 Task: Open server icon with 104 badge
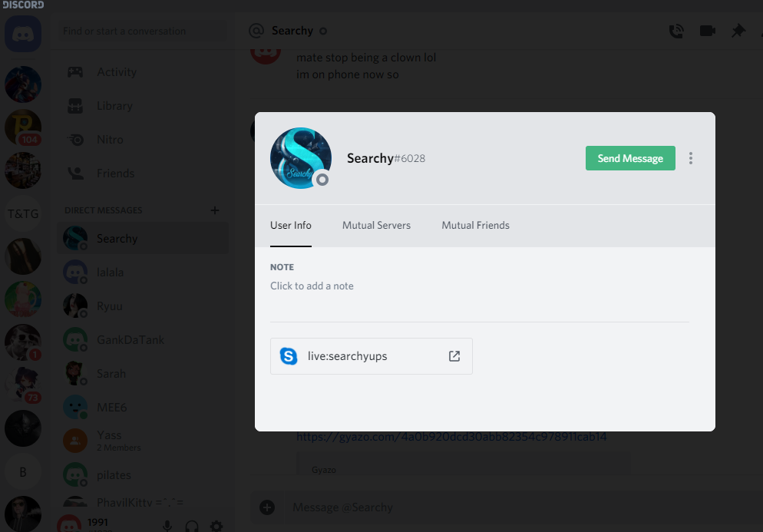pos(23,127)
